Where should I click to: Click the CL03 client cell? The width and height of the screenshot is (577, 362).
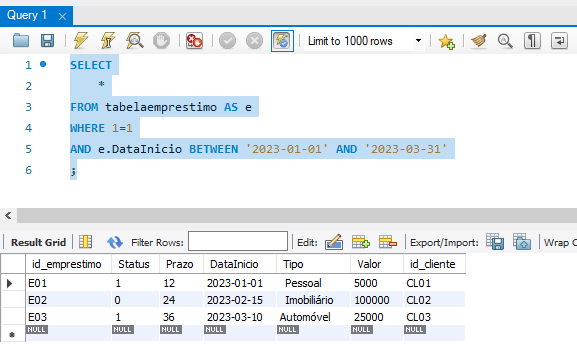(434, 317)
